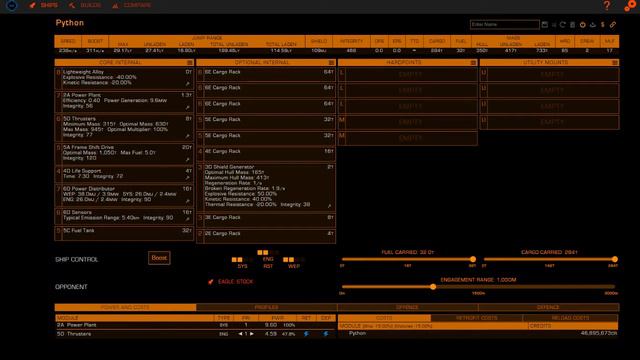Click the save build floppy icon

coord(544,24)
